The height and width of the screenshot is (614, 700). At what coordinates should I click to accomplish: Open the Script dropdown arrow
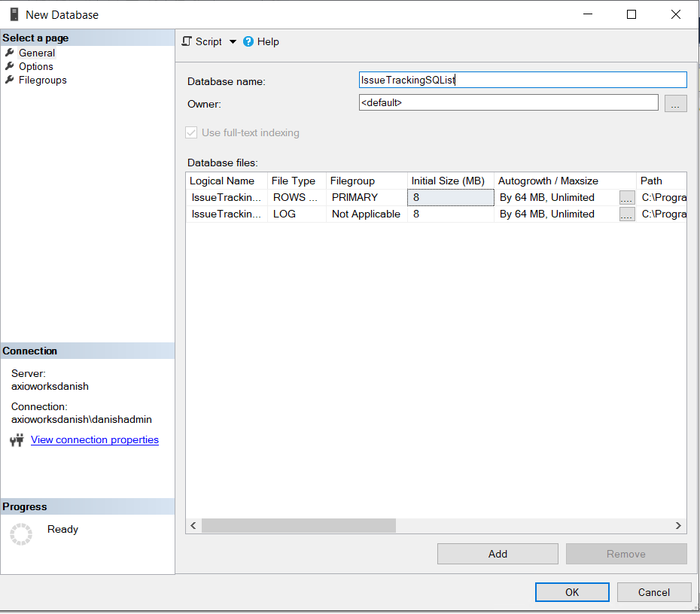233,42
